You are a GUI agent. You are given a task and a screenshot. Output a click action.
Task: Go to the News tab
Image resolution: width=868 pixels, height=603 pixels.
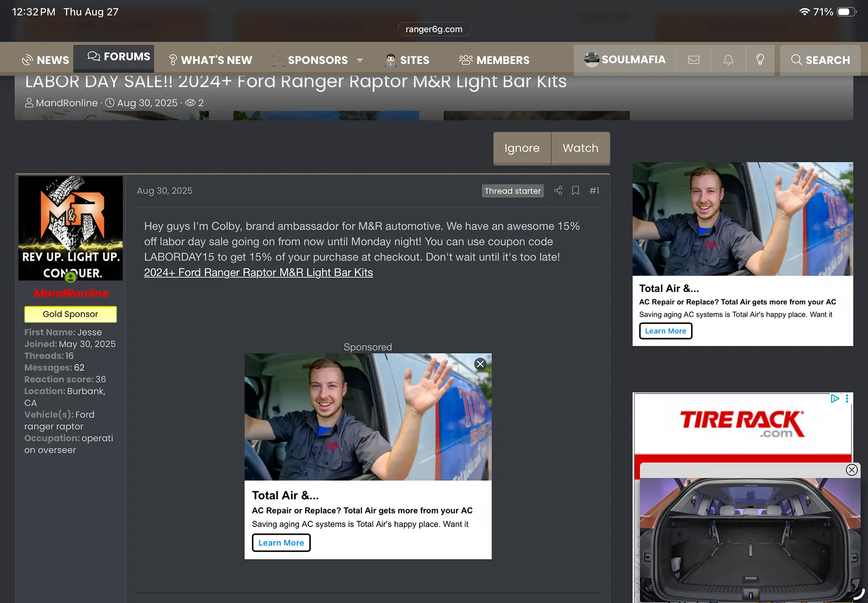pyautogui.click(x=45, y=60)
